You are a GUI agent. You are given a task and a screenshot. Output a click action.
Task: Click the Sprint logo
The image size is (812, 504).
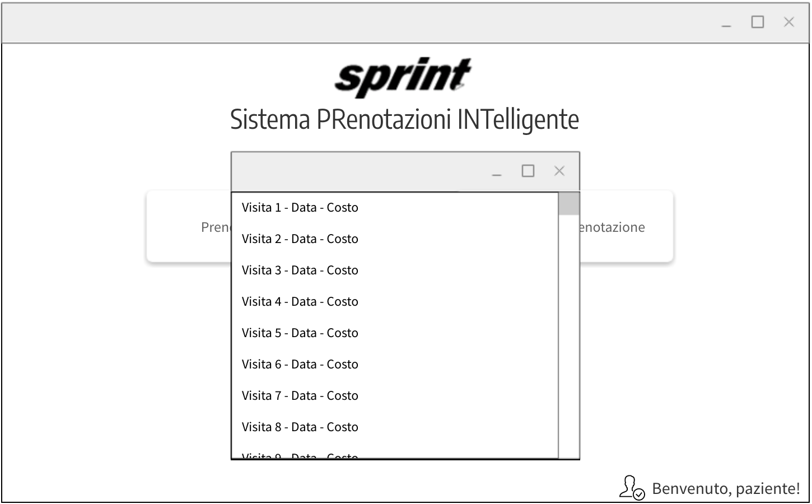tap(403, 77)
